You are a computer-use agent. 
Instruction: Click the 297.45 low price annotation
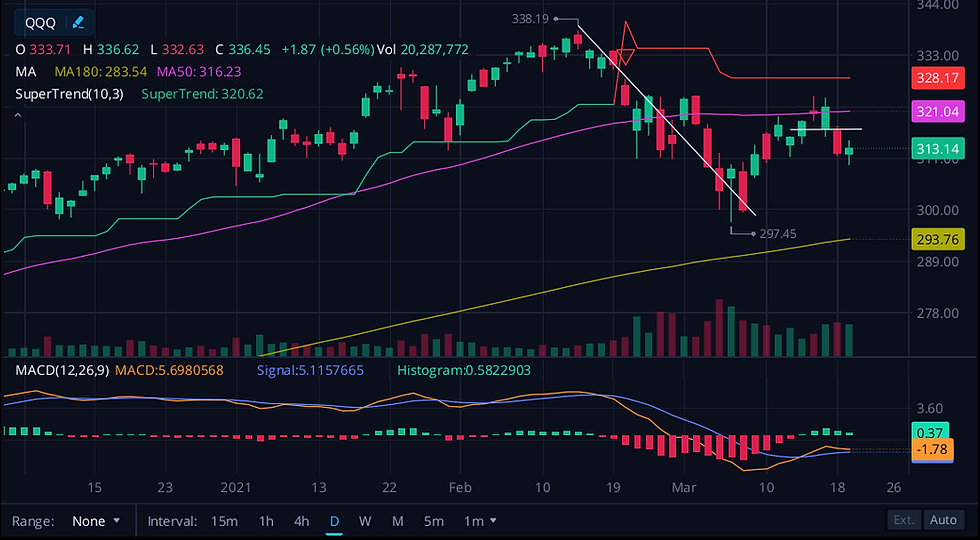(x=778, y=234)
